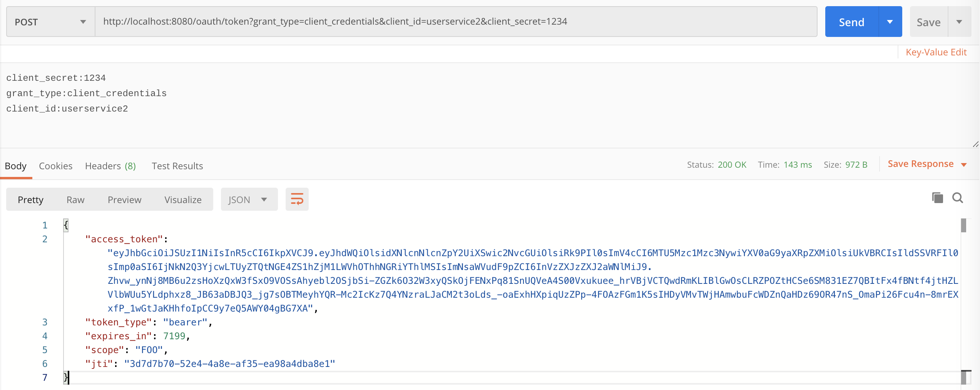Expand the Save button dropdown arrow
The height and width of the screenshot is (390, 980).
click(x=959, y=22)
